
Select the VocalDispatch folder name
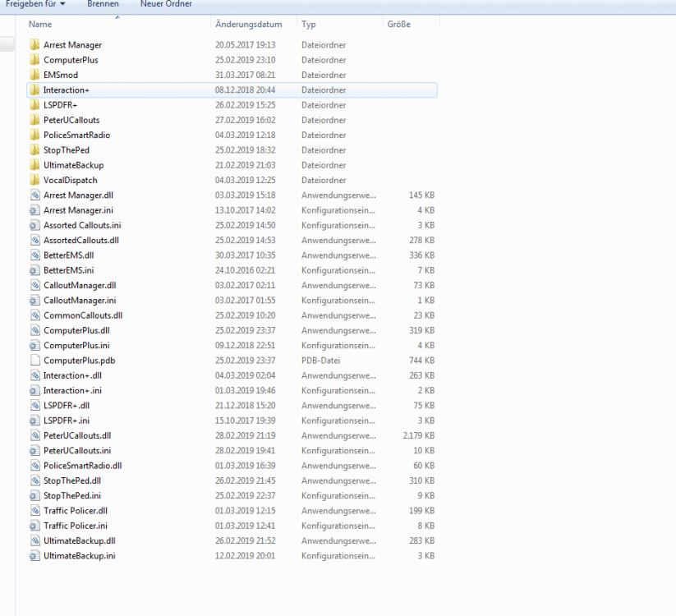tap(71, 180)
